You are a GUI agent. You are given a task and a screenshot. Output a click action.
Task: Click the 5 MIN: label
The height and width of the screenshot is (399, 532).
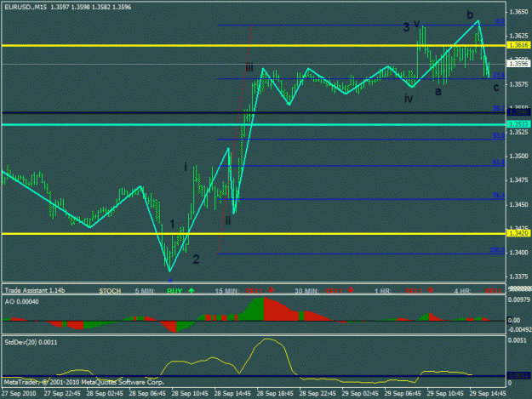click(146, 291)
